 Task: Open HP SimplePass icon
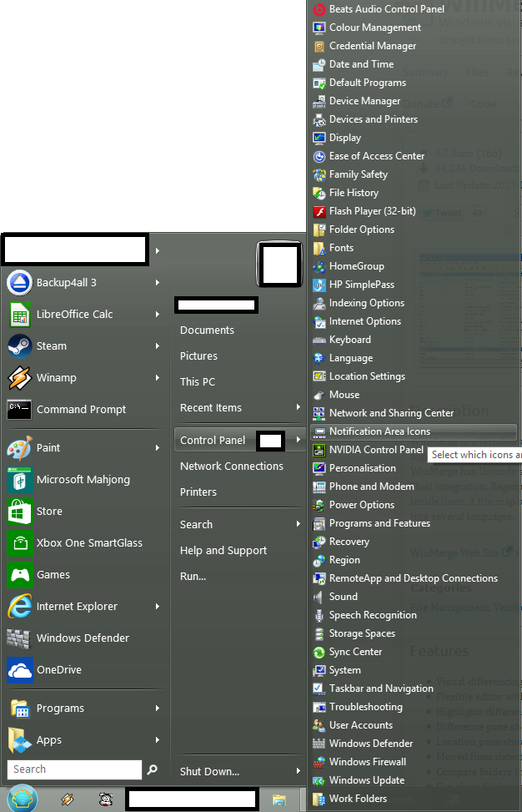click(319, 285)
